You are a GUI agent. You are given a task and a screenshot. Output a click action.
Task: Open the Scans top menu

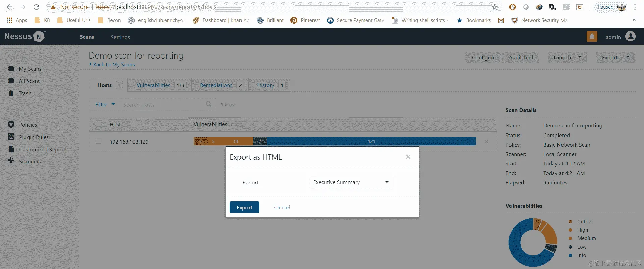pos(87,37)
